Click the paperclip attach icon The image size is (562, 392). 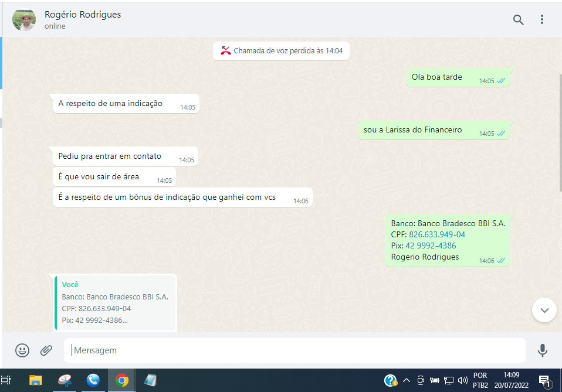click(46, 350)
